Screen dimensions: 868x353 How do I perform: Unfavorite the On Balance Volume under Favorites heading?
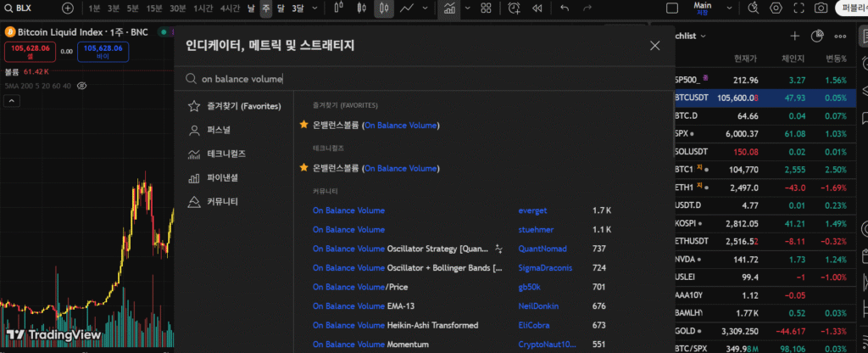303,126
